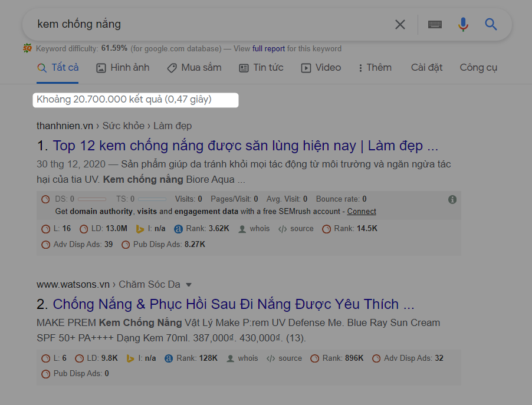
Task: Click the DS circle icon in the thanhnien.vn bar
Action: tap(45, 199)
